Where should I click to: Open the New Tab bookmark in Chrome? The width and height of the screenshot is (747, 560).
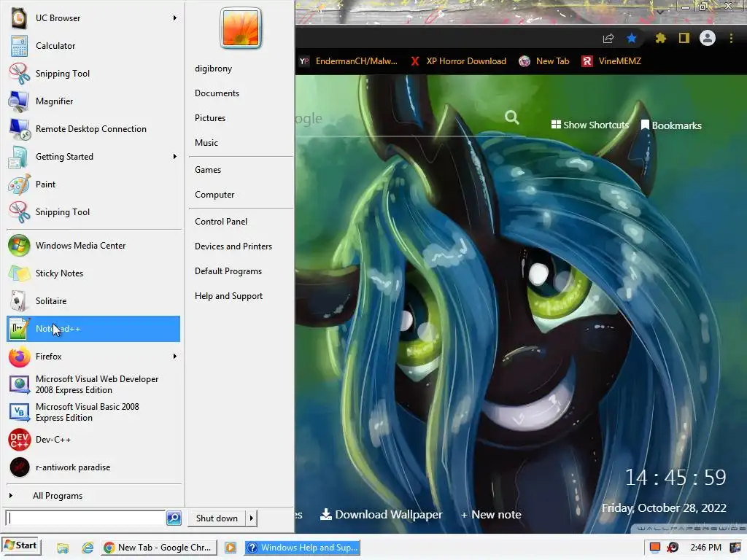point(544,61)
